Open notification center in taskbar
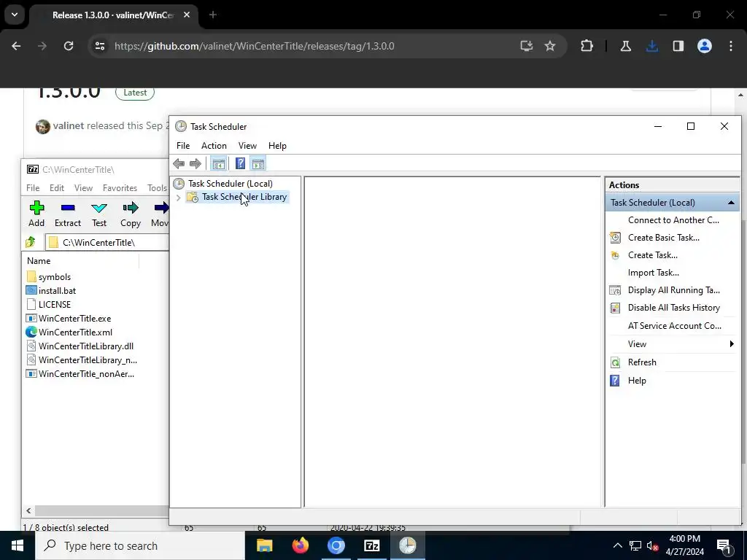Screen dimensions: 747x560 coord(724,545)
